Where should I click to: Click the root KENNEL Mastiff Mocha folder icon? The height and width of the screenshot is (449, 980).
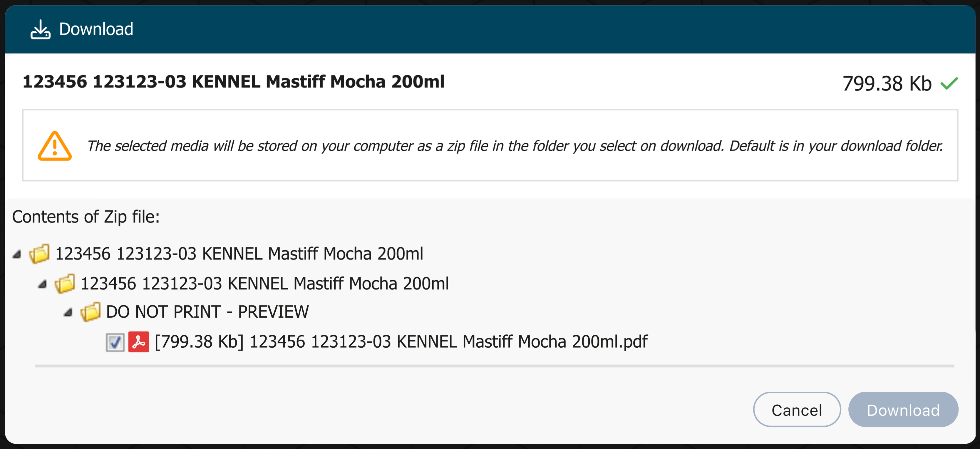40,254
